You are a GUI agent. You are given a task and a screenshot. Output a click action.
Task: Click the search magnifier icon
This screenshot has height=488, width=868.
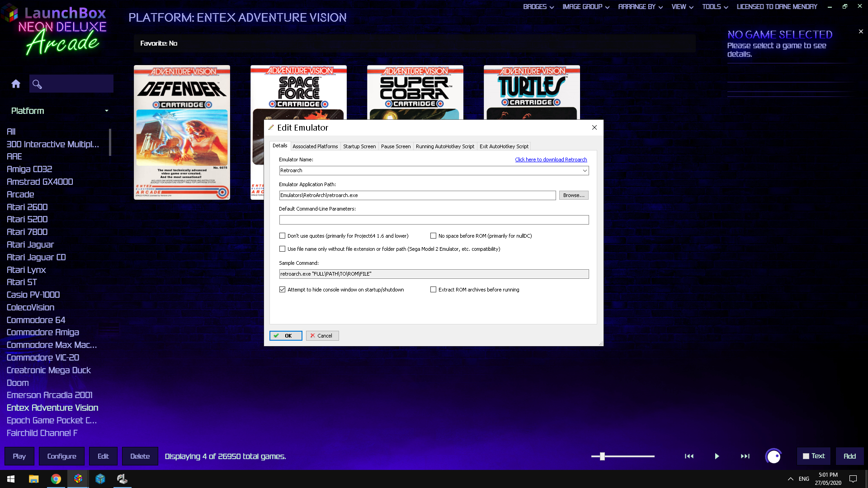click(x=37, y=84)
